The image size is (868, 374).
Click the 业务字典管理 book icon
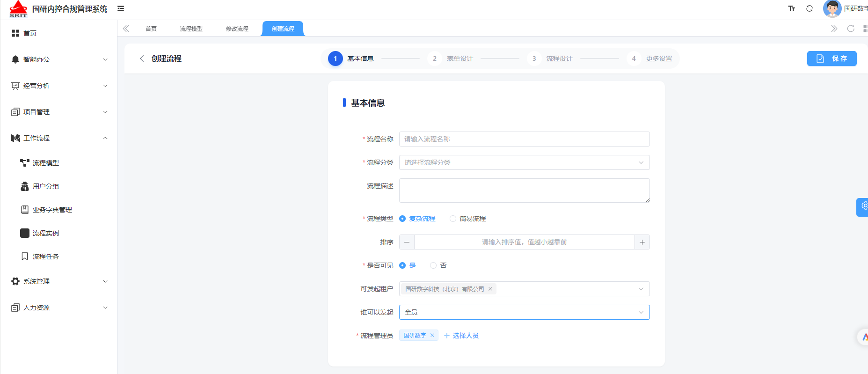[25, 210]
